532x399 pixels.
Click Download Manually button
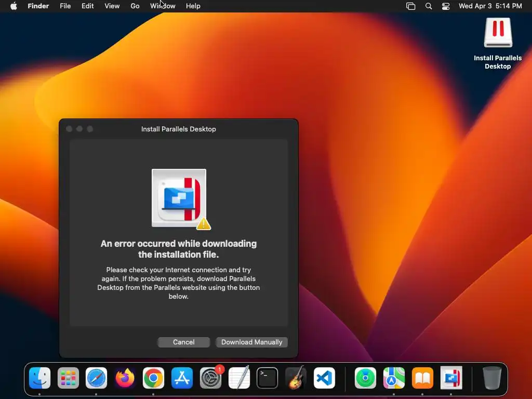252,342
